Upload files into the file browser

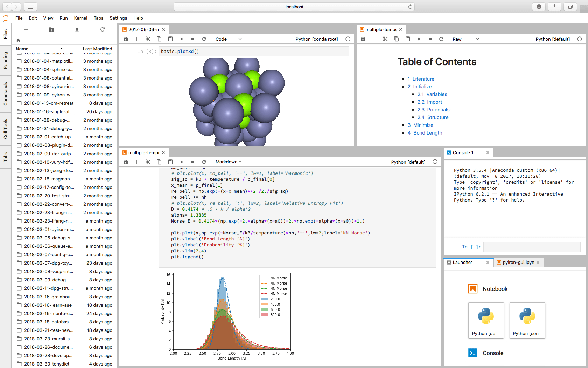tap(77, 30)
